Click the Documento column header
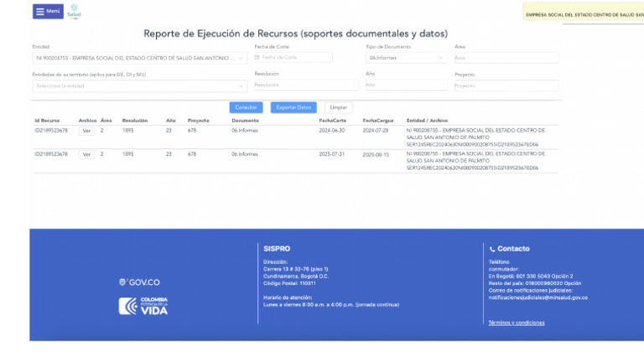 click(x=245, y=121)
